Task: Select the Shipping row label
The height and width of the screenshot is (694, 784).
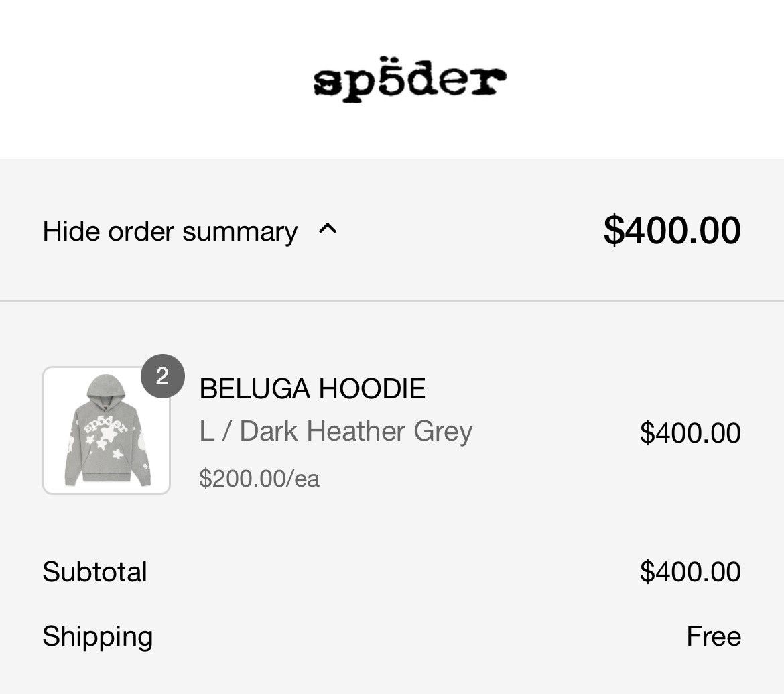Action: point(98,636)
